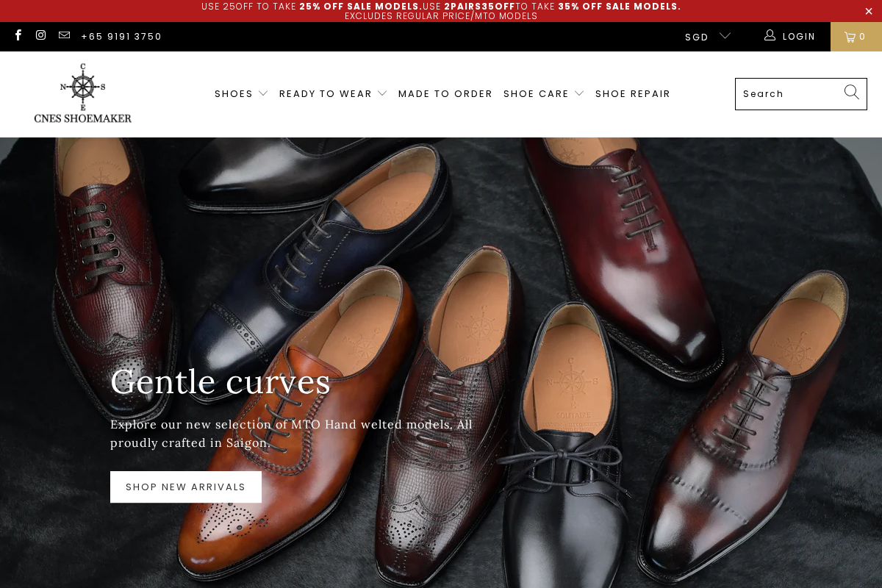This screenshot has height=588, width=882.
Task: Open the Facebook social icon
Action: point(18,35)
